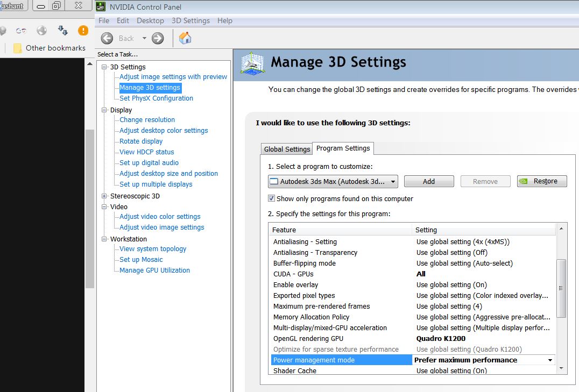
Task: Collapse the Display tree node
Action: (x=104, y=110)
